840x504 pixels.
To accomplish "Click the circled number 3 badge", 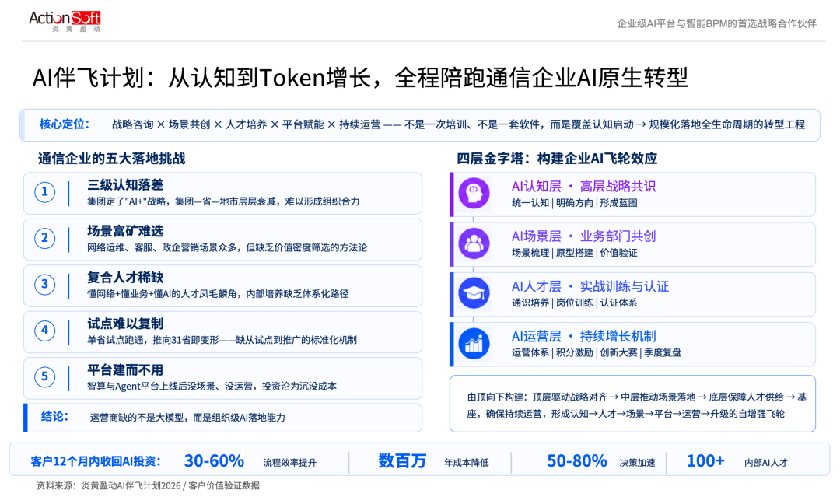I will [x=45, y=285].
